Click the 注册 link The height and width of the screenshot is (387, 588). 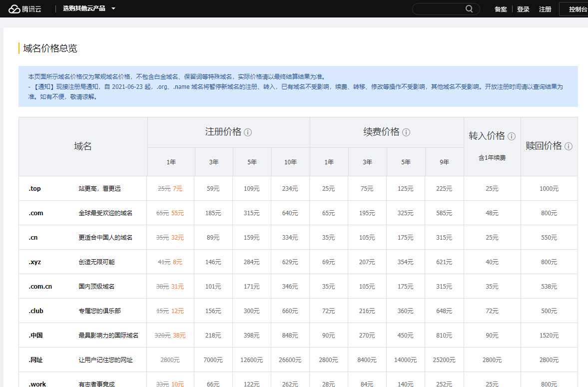(x=545, y=9)
